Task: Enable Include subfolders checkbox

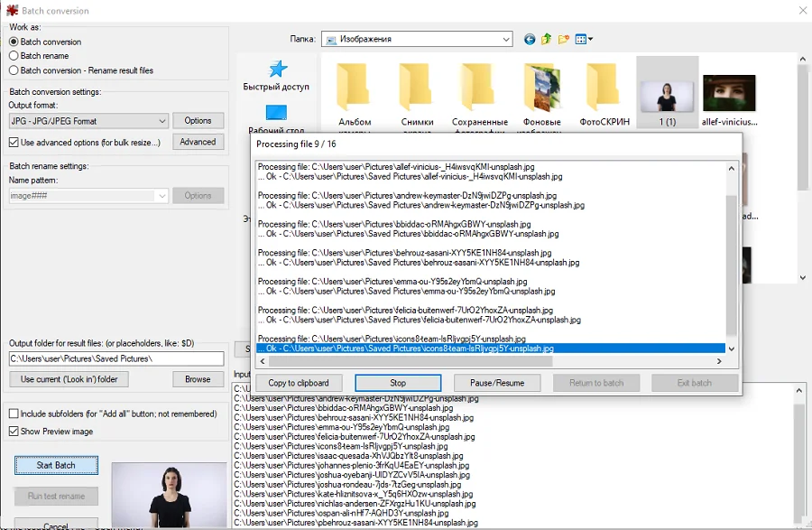Action: click(14, 414)
